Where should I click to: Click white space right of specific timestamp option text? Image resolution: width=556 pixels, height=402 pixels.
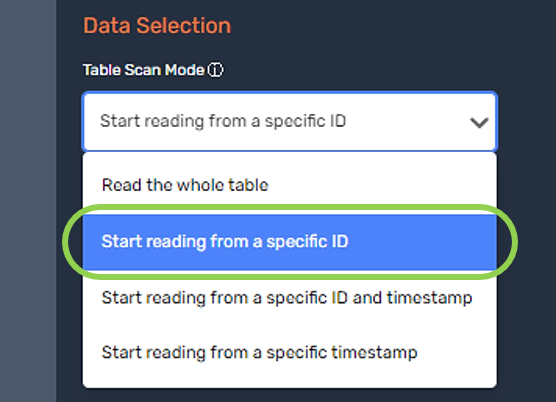click(x=457, y=352)
